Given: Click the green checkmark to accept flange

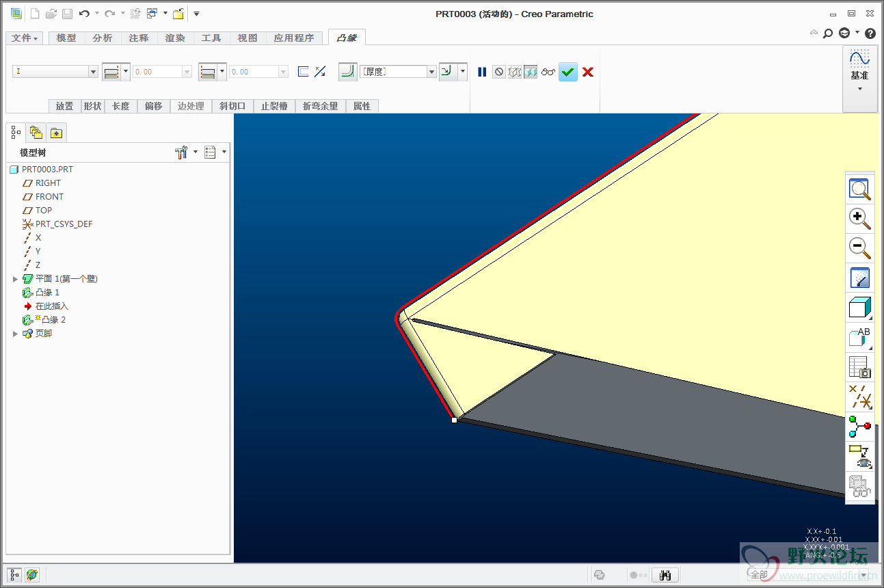Looking at the screenshot, I should (x=567, y=72).
